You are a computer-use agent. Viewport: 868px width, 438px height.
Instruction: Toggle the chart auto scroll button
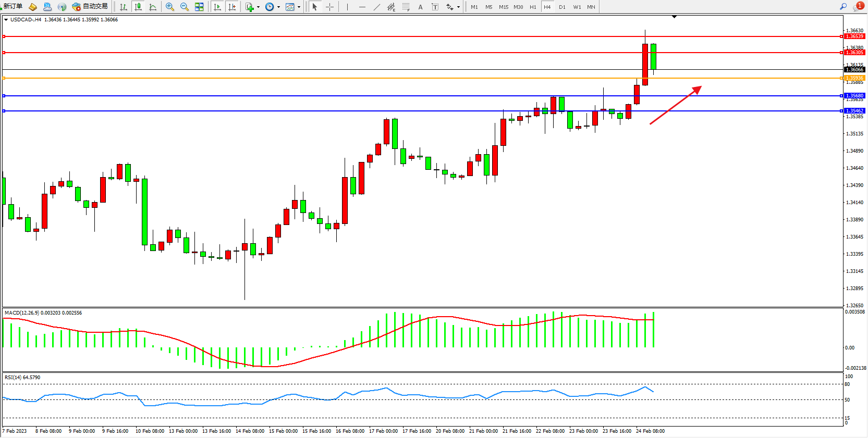217,7
